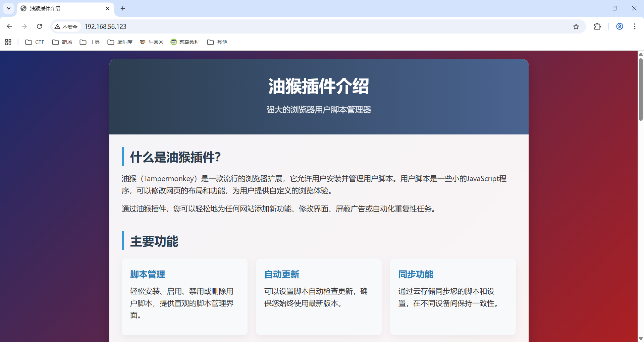Select the 油猴插件介绍 browser tab
This screenshot has height=342, width=644.
65,9
